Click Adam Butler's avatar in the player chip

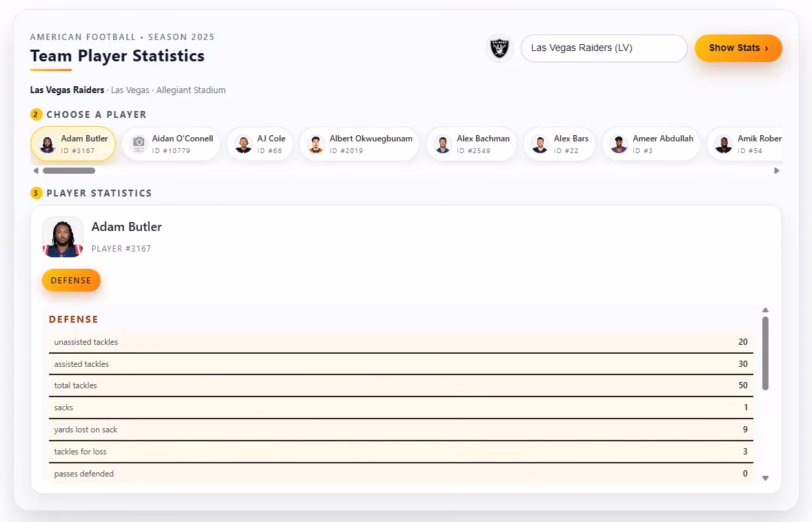pyautogui.click(x=48, y=144)
